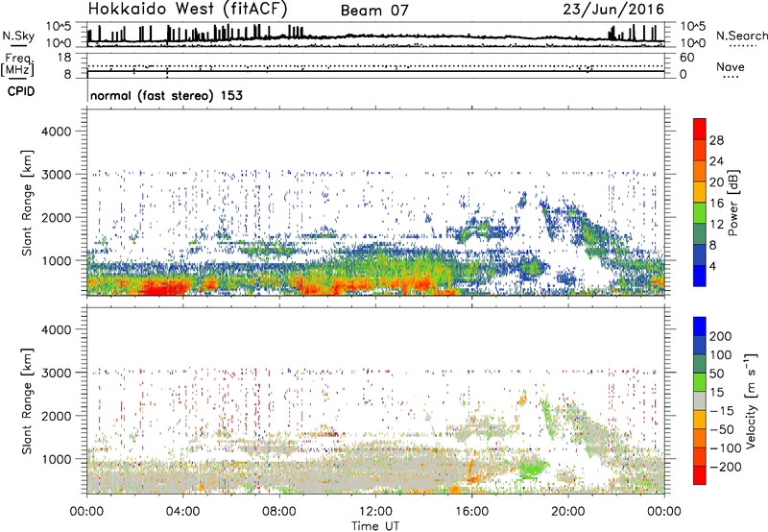Click the '04:00' time axis label
This screenshot has height=532, width=768.
coord(182,512)
